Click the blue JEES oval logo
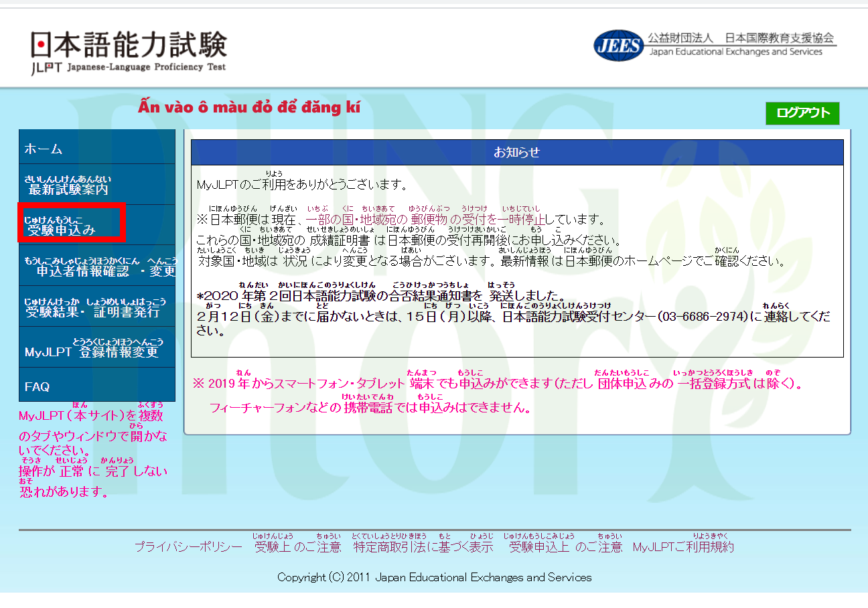 618,45
